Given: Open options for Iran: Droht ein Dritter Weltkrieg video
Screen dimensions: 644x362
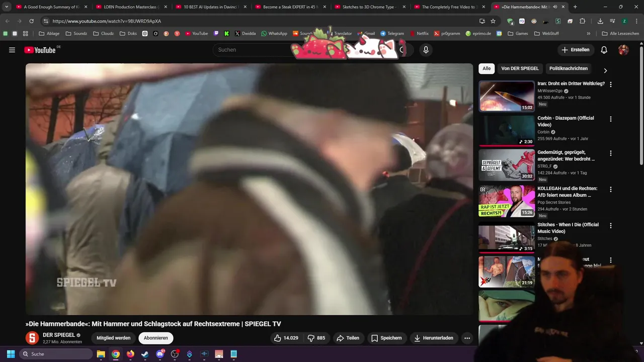Looking at the screenshot, I should tap(611, 84).
